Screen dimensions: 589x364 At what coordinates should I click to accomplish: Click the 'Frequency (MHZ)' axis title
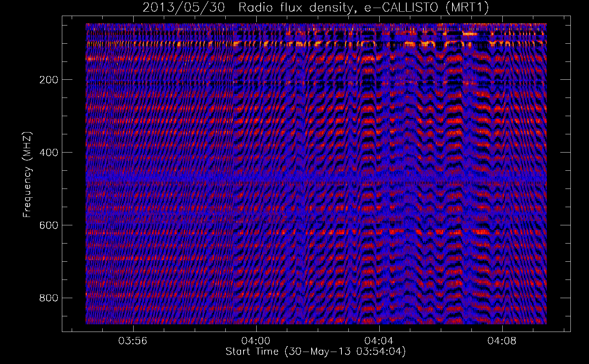point(28,174)
